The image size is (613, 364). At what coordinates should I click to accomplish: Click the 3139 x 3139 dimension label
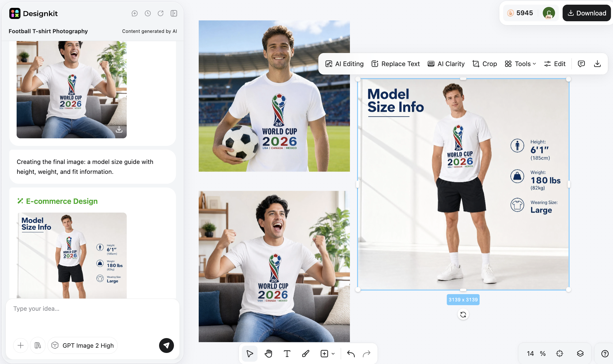463,300
